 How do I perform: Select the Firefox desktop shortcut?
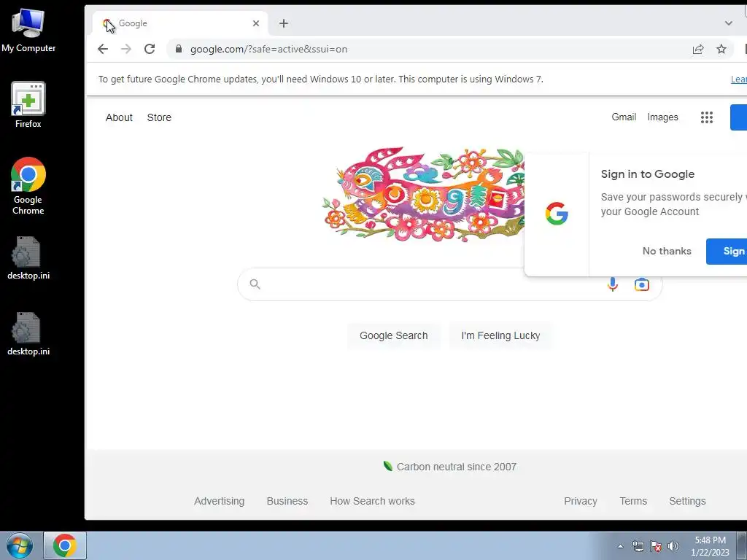(28, 105)
